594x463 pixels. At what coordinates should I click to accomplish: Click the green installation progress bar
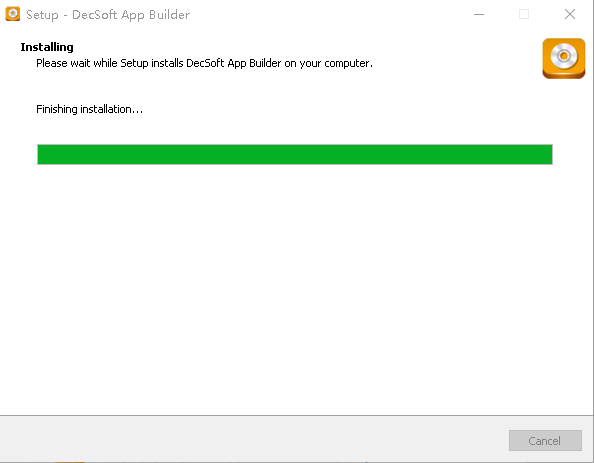click(295, 155)
